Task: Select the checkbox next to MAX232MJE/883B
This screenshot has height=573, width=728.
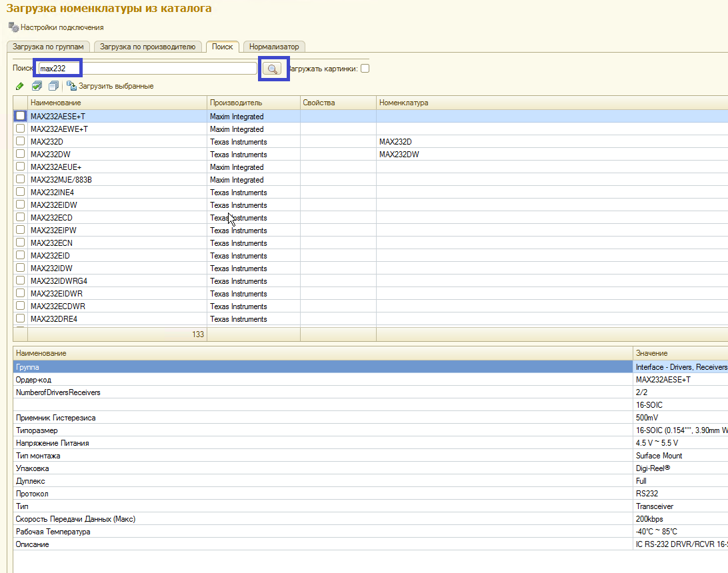Action: coord(20,180)
